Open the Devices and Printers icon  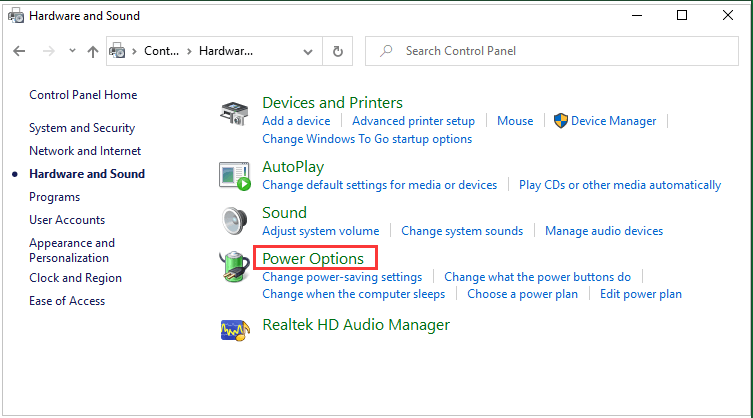[x=234, y=113]
